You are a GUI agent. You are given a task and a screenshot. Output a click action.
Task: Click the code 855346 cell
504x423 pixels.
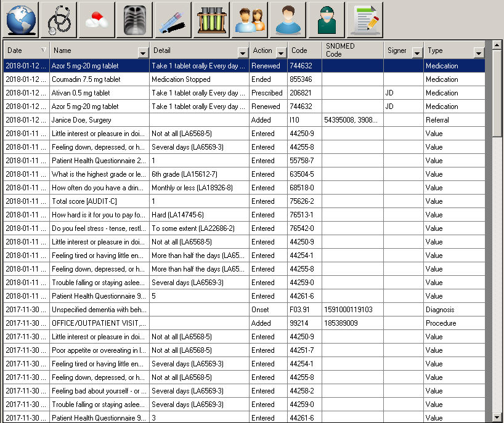pos(304,79)
